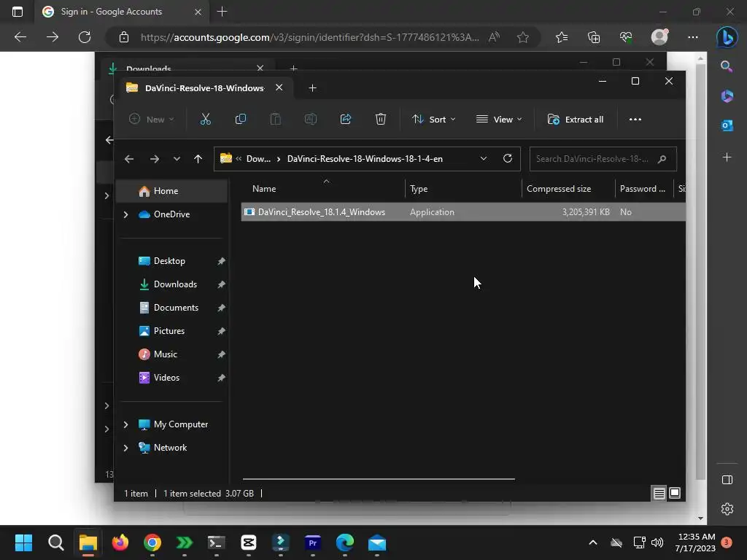
Task: Open a new browser tab in Edge
Action: 222,12
